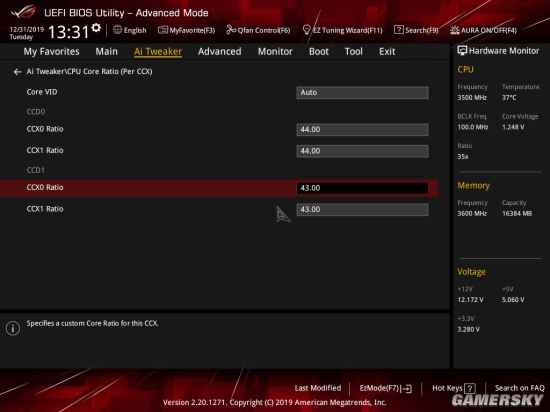Open MyFavorite(F3) icon in top bar
Viewport: 550px width, 412px height.
162,30
